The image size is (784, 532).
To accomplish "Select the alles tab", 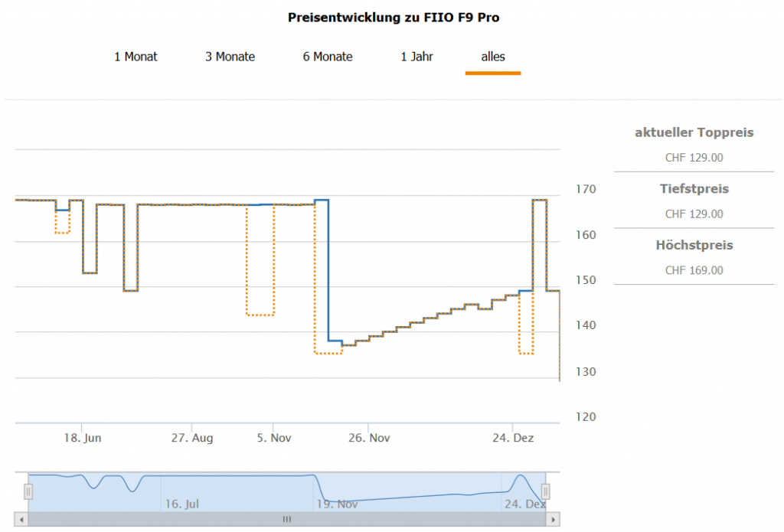I will coord(493,57).
